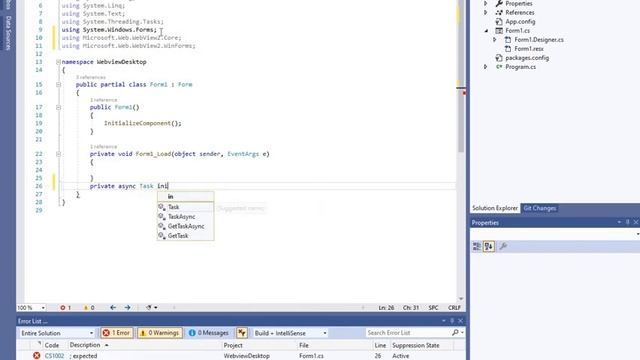Choose TaskAsync from the suggestion list
Screen dimensions: 640x360
click(185, 217)
